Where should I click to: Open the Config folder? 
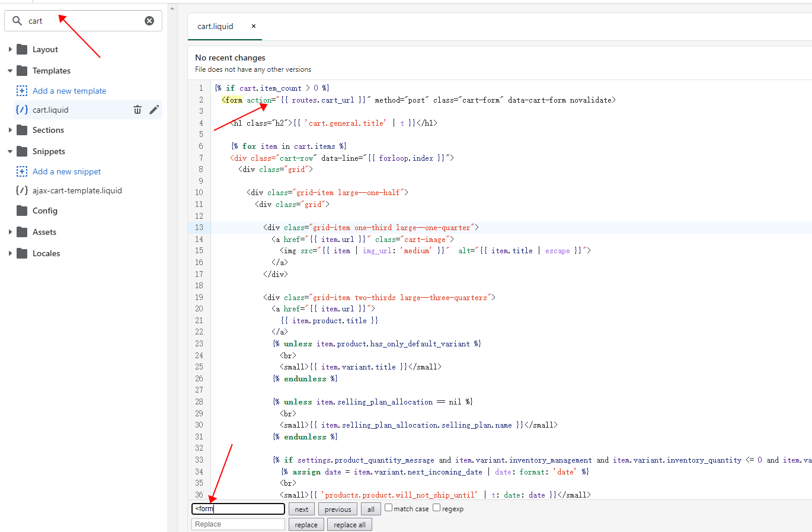(x=44, y=211)
